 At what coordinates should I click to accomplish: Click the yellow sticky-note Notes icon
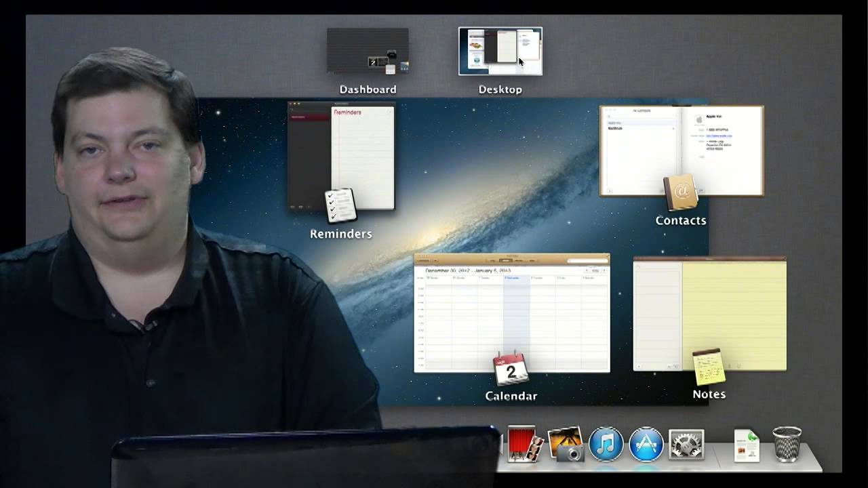click(708, 366)
